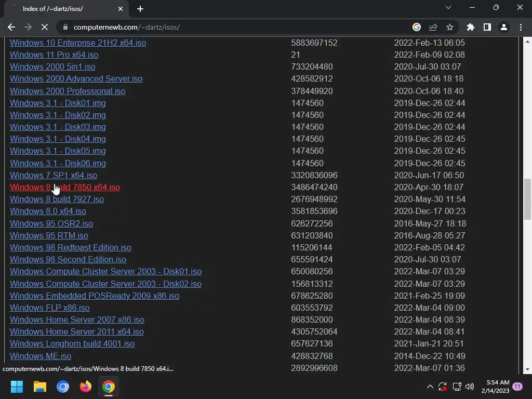Open Compute Cluster Server 2003 - Disk02.iso

105,284
